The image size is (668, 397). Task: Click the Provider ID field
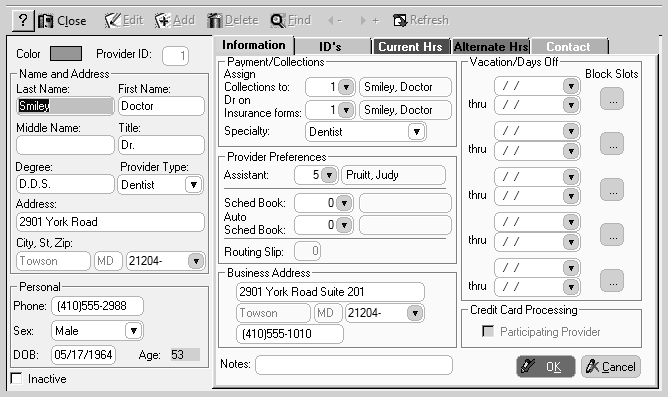pos(175,56)
